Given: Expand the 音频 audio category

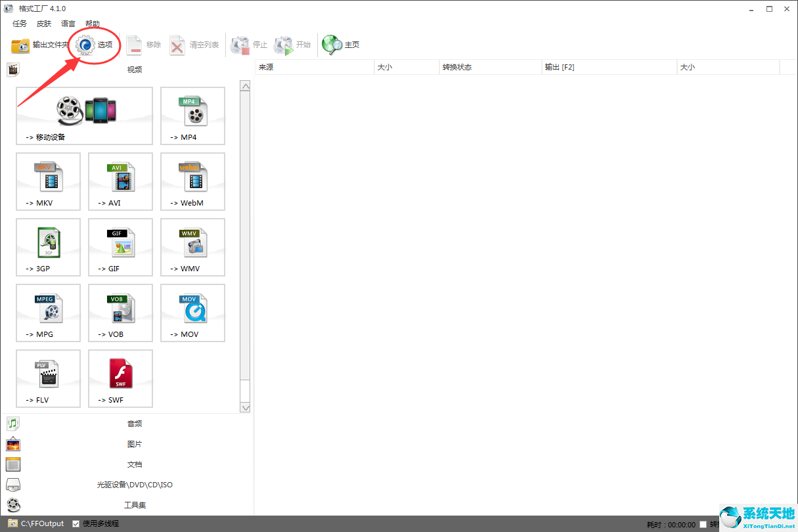Looking at the screenshot, I should (134, 424).
